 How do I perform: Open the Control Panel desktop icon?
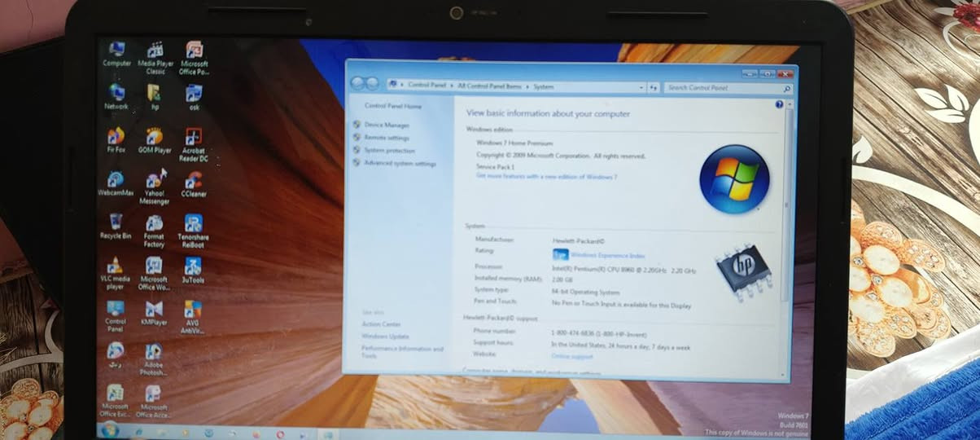(116, 316)
